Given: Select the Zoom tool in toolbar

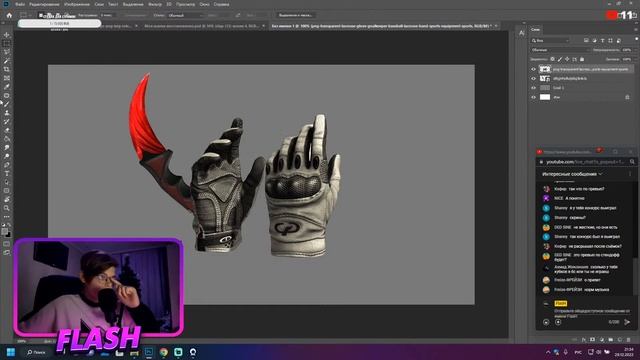Looking at the screenshot, I should pos(7,208).
